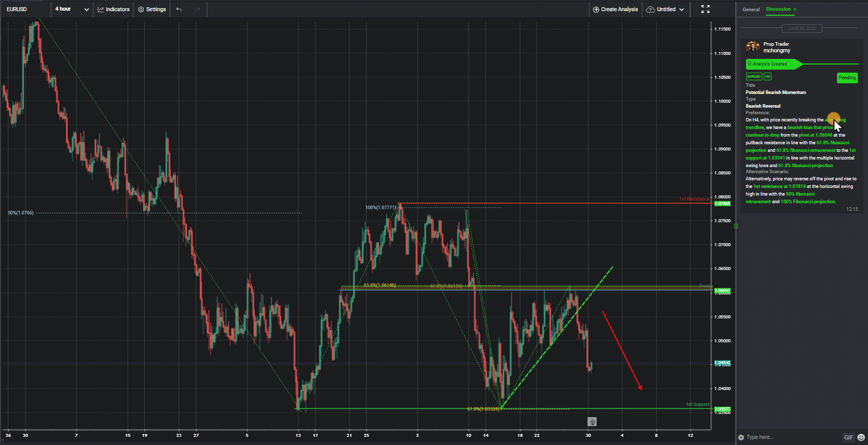
Task: Click the '61.8% fibonacci retracement' link
Action: click(x=805, y=150)
